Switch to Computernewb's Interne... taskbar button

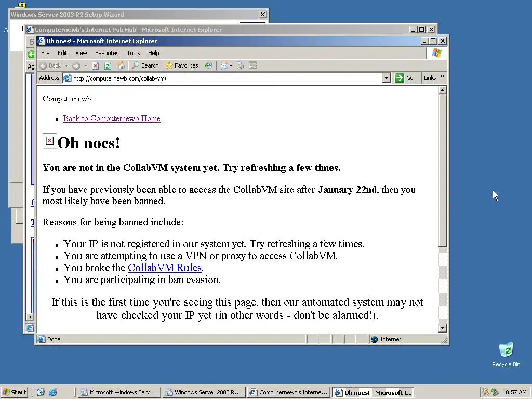(288, 392)
